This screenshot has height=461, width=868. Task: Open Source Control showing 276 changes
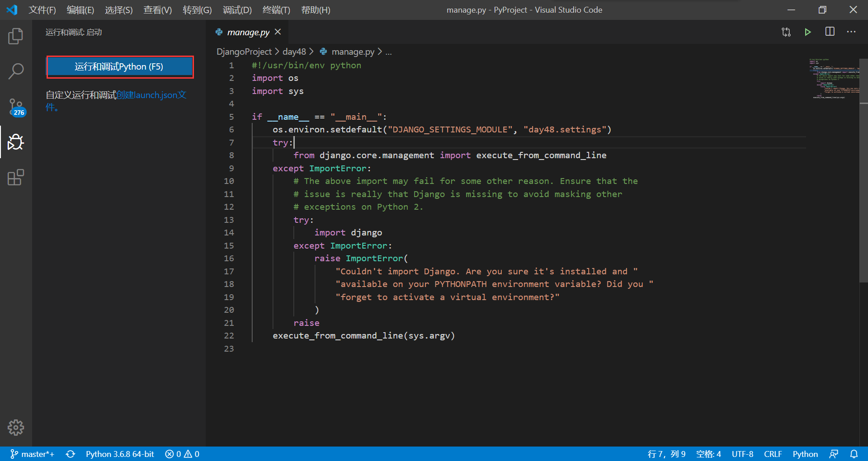(16, 107)
